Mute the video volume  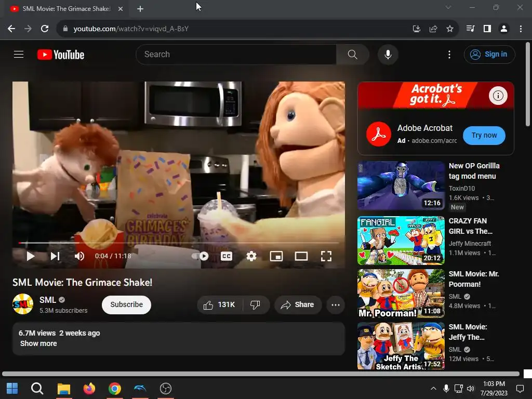[x=79, y=256]
